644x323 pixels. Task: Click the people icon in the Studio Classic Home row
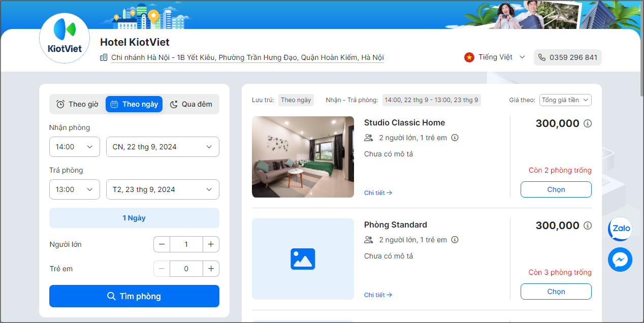(x=369, y=138)
